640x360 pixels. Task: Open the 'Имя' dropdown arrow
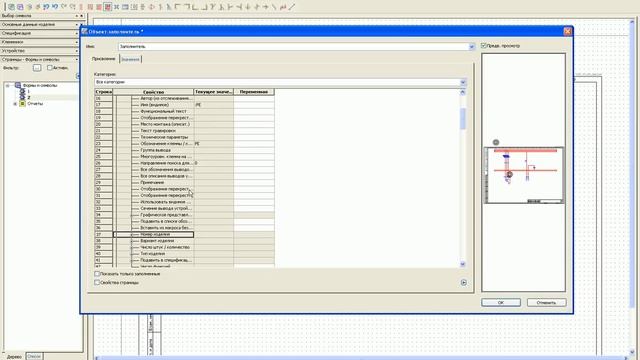click(472, 47)
